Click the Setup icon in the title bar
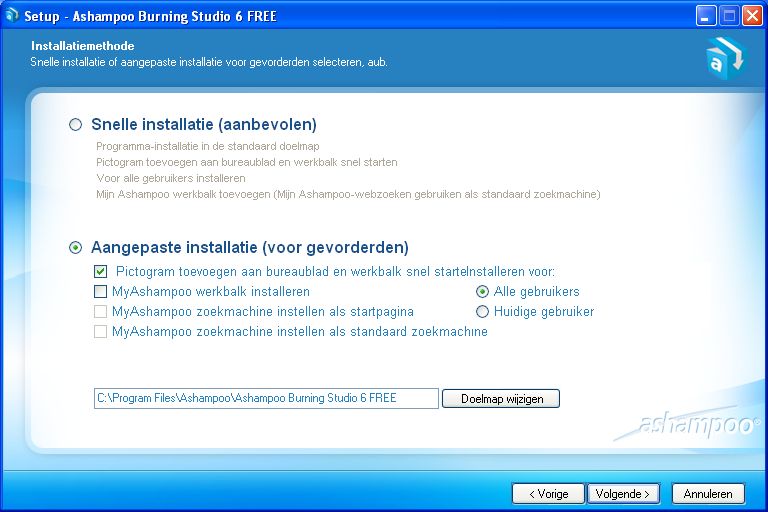Image resolution: width=768 pixels, height=512 pixels. 12,16
